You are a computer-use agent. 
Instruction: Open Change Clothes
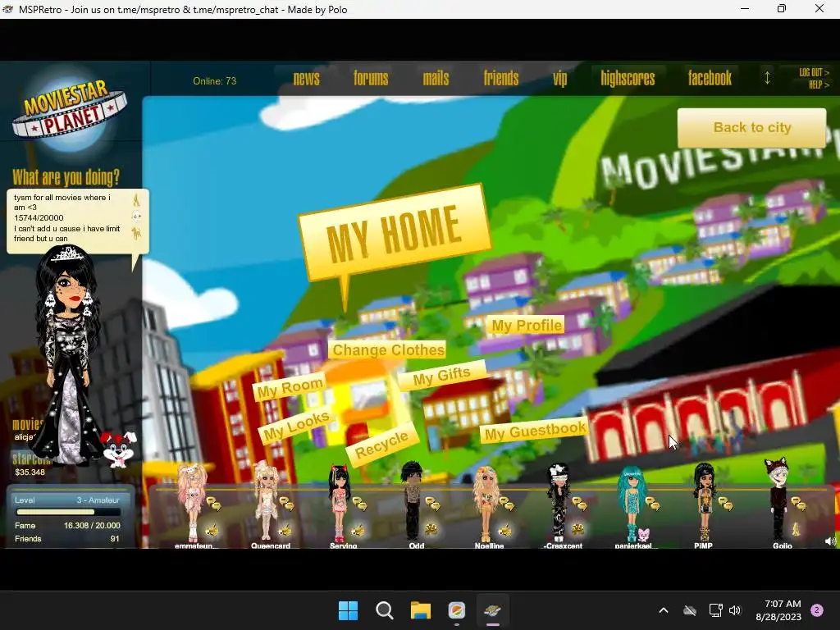[387, 349]
